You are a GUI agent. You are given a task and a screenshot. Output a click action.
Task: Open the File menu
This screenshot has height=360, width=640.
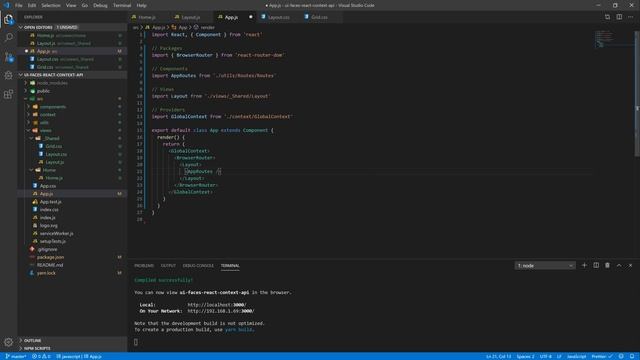tap(19, 5)
